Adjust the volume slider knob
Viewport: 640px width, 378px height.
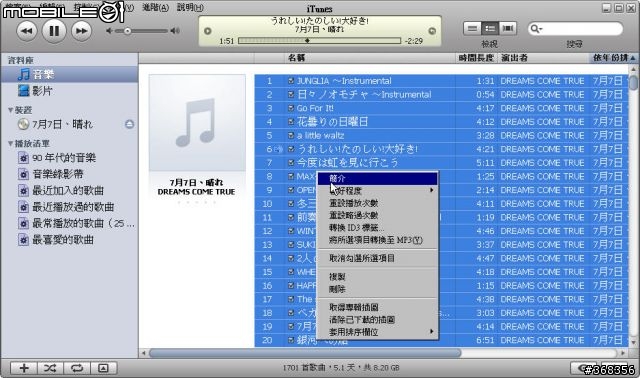[127, 31]
